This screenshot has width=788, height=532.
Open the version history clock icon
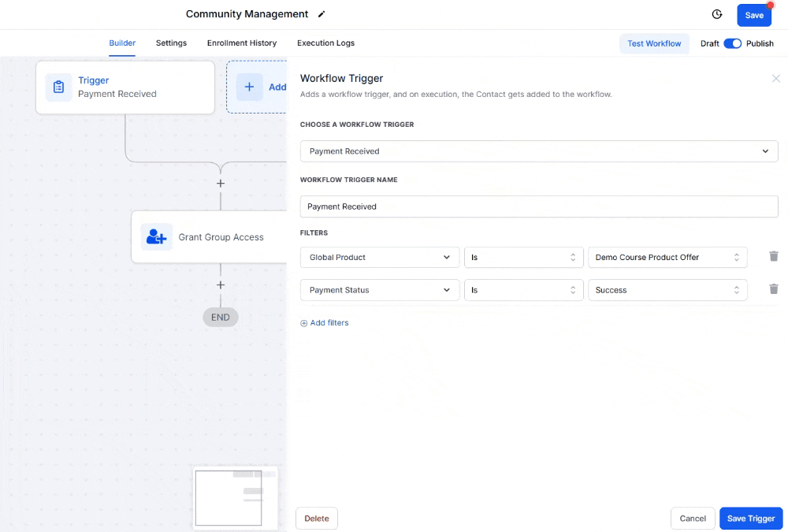717,15
